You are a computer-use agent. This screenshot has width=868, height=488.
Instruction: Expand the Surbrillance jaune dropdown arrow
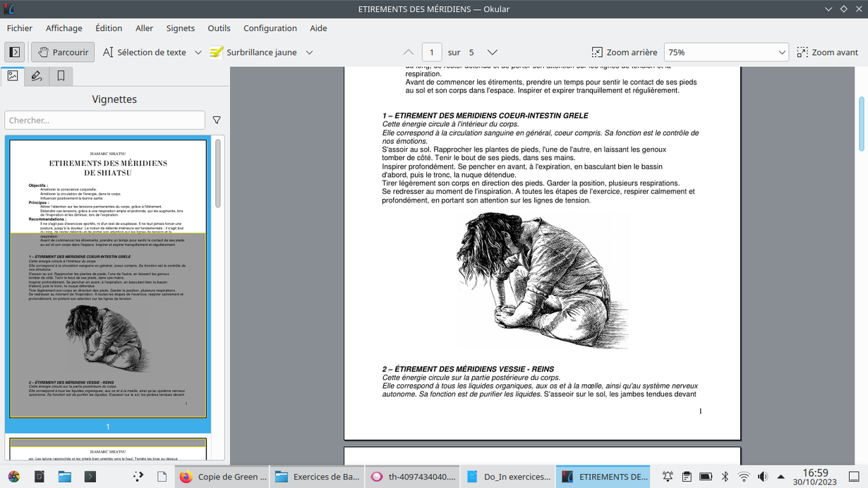click(309, 52)
